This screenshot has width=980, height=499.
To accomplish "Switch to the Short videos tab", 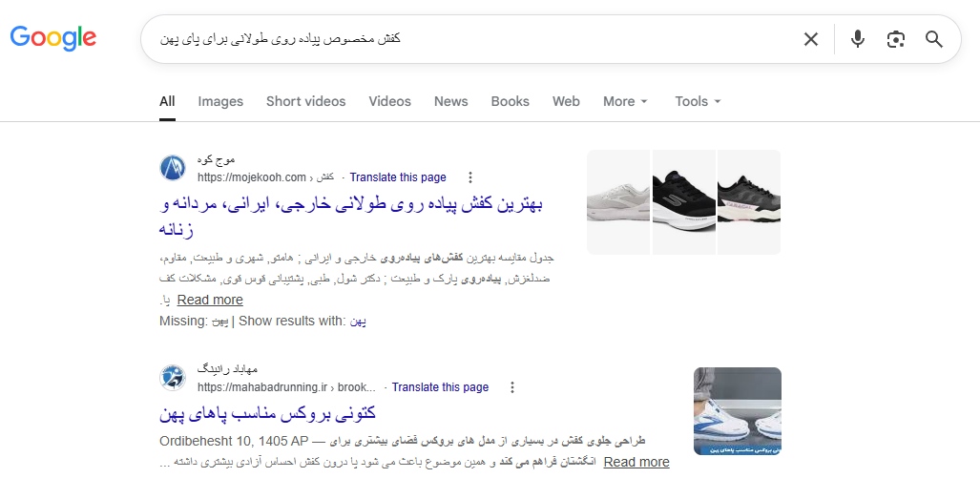I will coord(305,101).
